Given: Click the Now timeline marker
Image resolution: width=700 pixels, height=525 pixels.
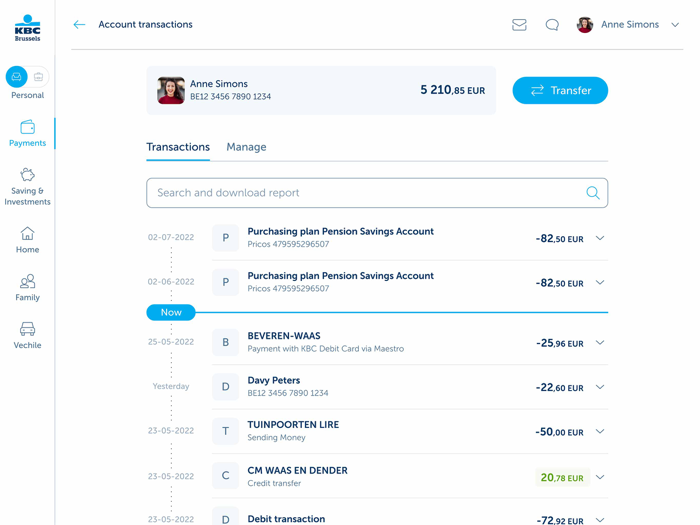Looking at the screenshot, I should (x=171, y=312).
